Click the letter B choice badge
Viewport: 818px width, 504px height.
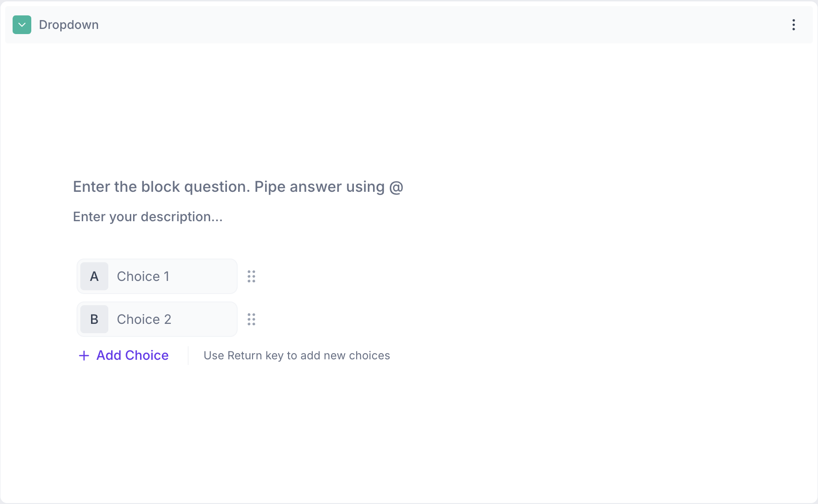(94, 319)
